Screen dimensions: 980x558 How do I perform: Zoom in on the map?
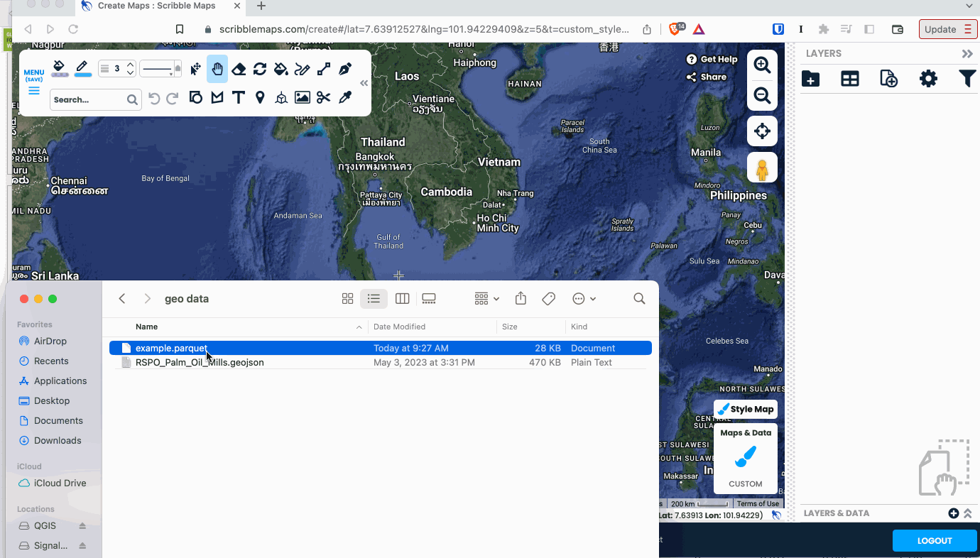coord(762,65)
